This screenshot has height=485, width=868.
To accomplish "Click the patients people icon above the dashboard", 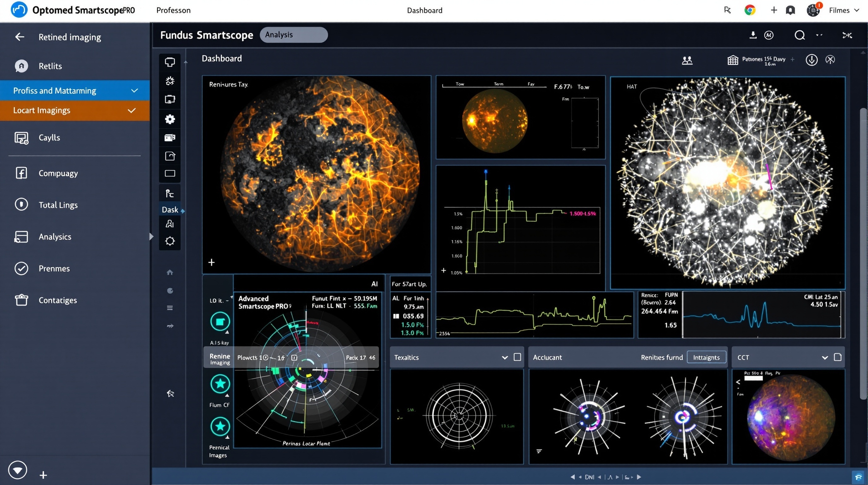I will [687, 60].
